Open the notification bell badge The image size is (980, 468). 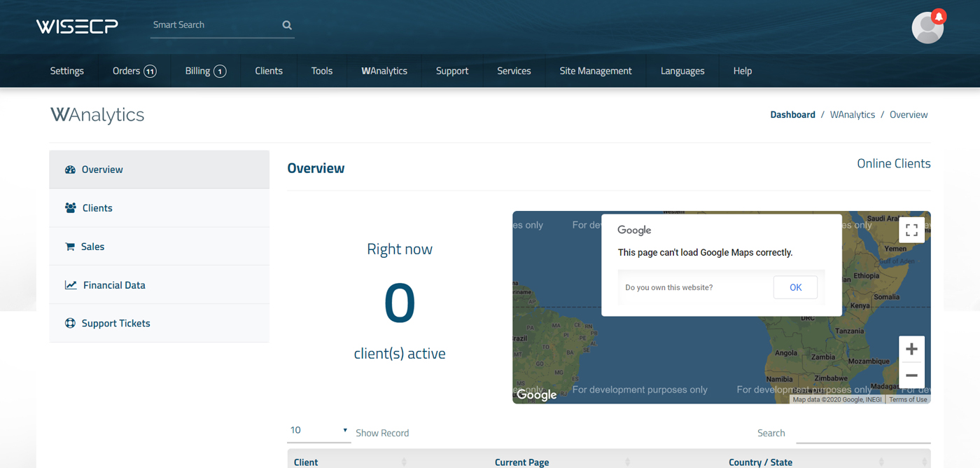[939, 15]
